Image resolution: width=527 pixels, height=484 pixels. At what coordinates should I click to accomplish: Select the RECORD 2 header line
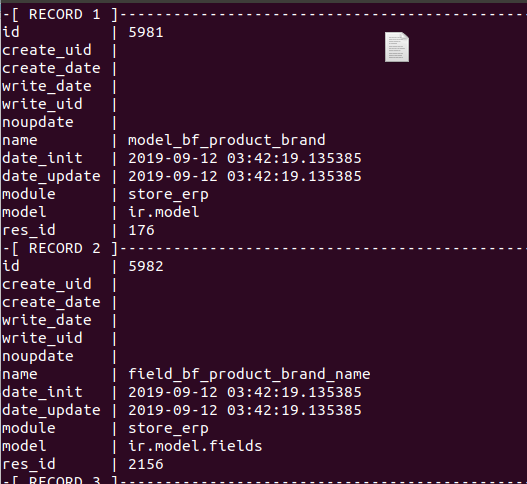[x=264, y=248]
